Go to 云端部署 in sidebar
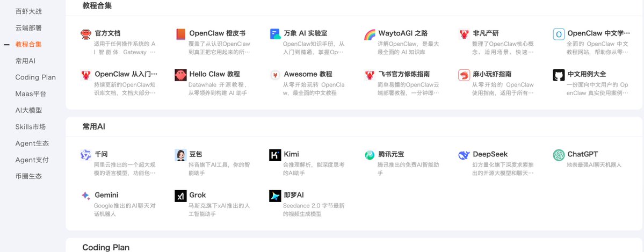 click(x=28, y=28)
